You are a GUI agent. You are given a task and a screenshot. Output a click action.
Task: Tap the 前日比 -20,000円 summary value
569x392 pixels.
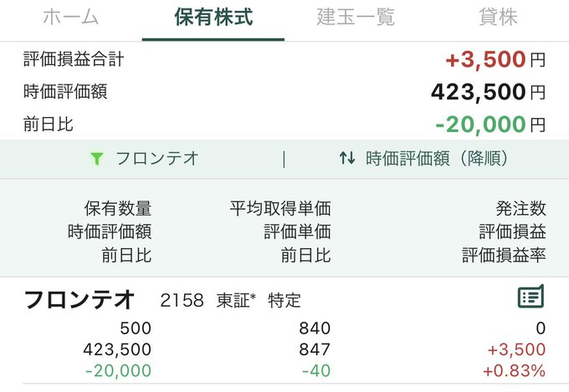[x=490, y=125]
